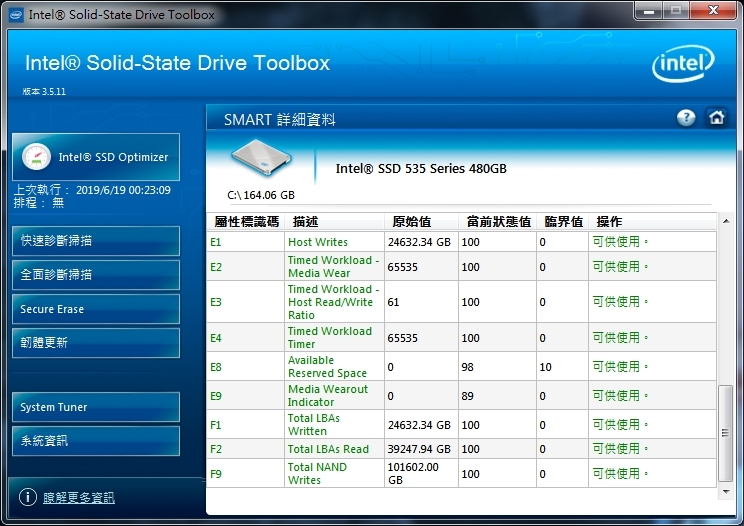Click 可供使用 action in E1 row

(x=620, y=242)
